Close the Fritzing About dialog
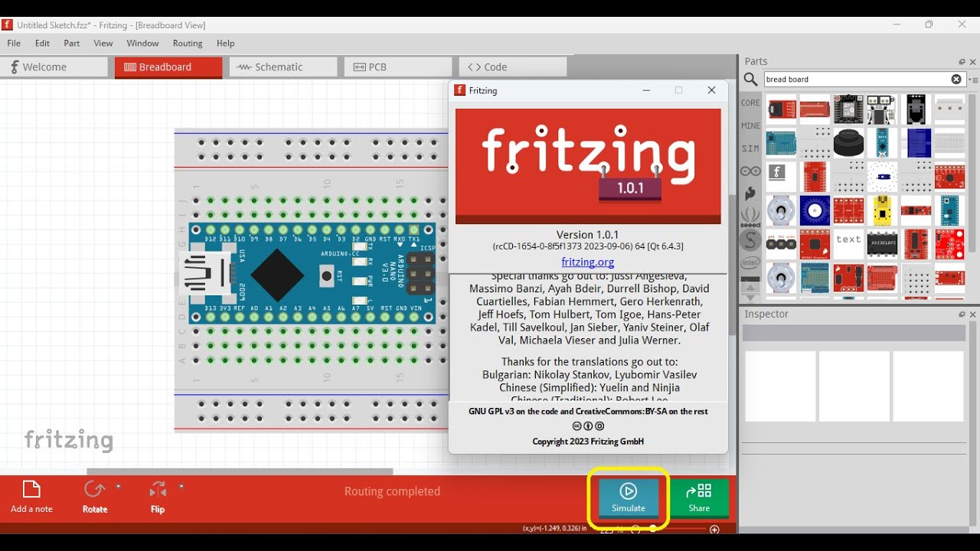 (x=711, y=90)
